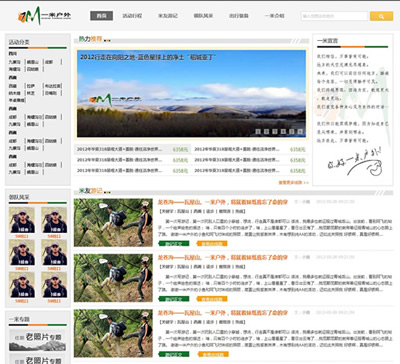This screenshot has height=364, width=400.
Task: Open the first 2012 trip row in right column
Action: click(x=250, y=149)
